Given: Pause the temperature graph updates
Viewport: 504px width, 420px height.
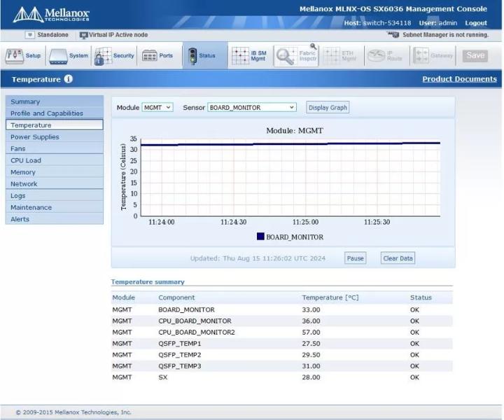Looking at the screenshot, I should coord(355,258).
